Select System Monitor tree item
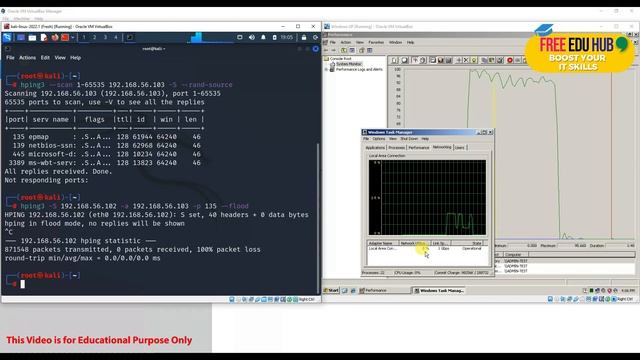 (x=349, y=64)
